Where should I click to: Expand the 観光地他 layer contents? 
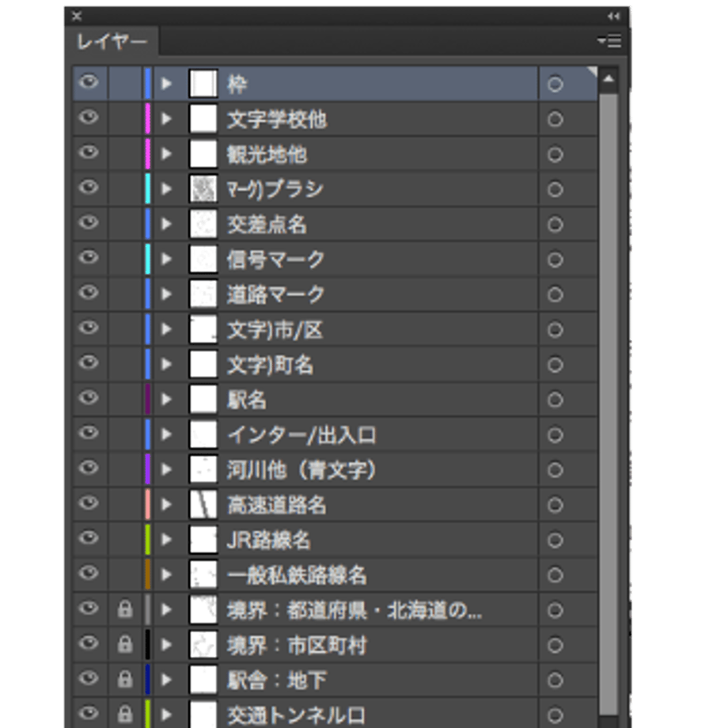pyautogui.click(x=166, y=154)
